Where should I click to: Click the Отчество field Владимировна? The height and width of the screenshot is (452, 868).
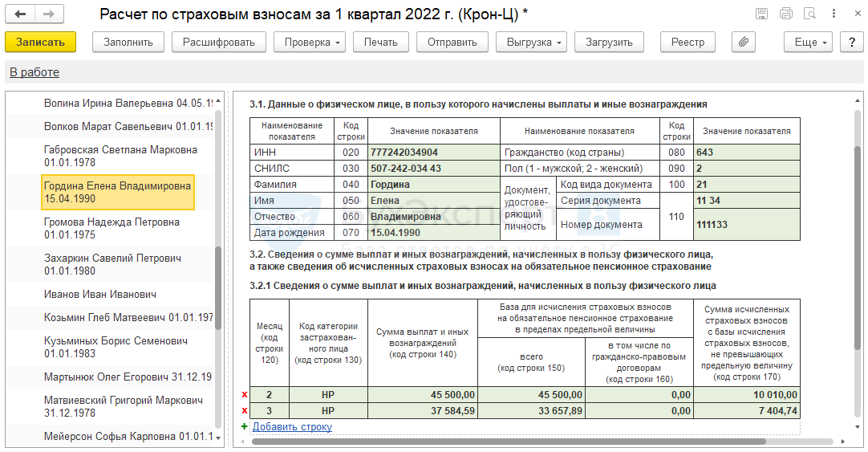tap(433, 217)
